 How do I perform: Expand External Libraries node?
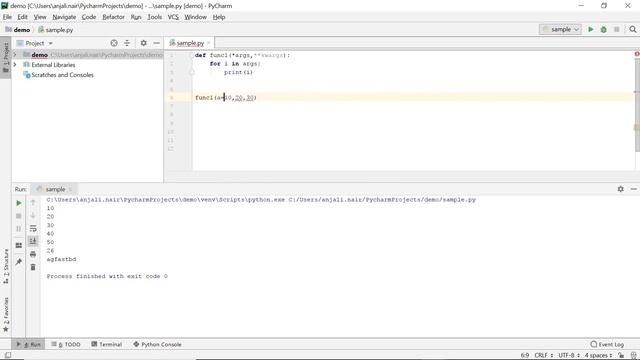click(15, 65)
